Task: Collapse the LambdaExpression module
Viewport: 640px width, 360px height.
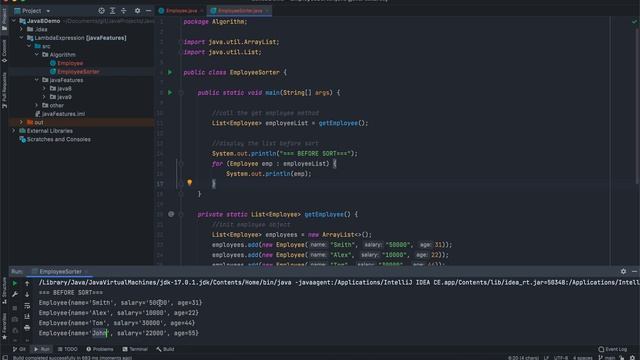Action: point(22,38)
